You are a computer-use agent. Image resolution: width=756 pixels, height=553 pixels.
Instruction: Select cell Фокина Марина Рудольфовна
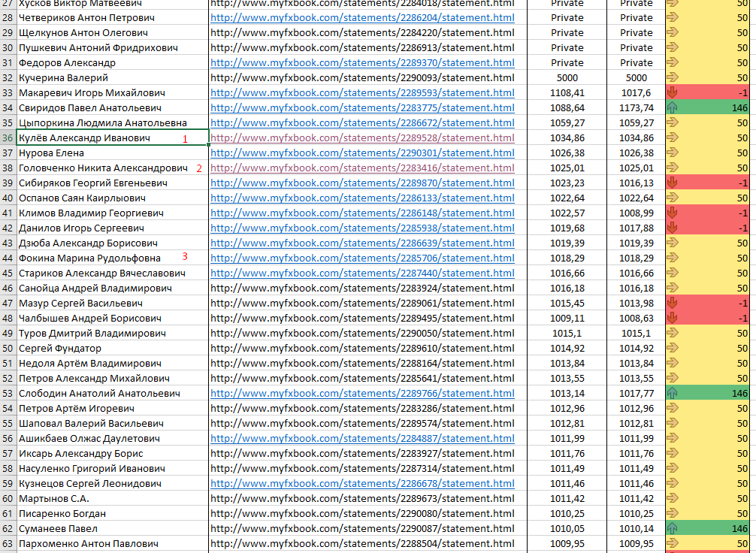[x=112, y=258]
